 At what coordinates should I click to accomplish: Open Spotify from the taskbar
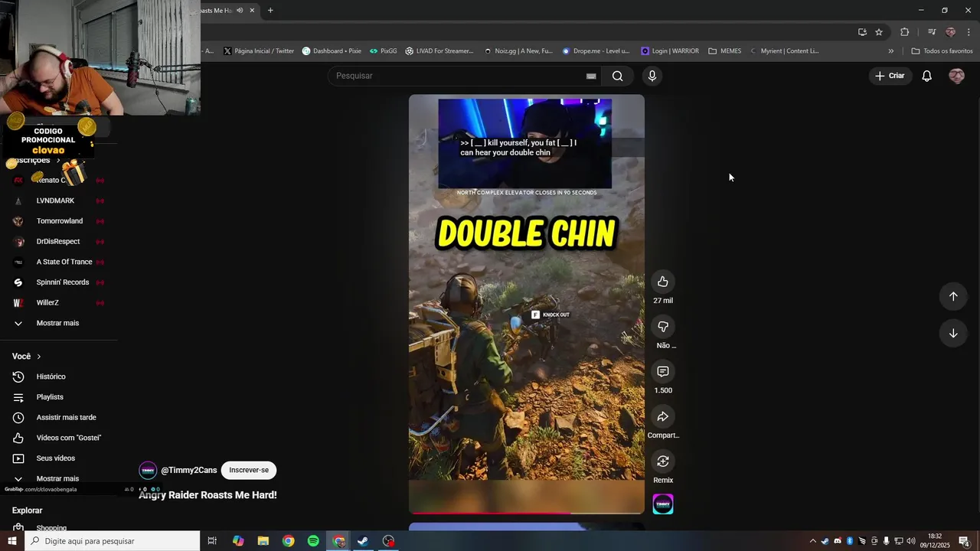pyautogui.click(x=313, y=541)
